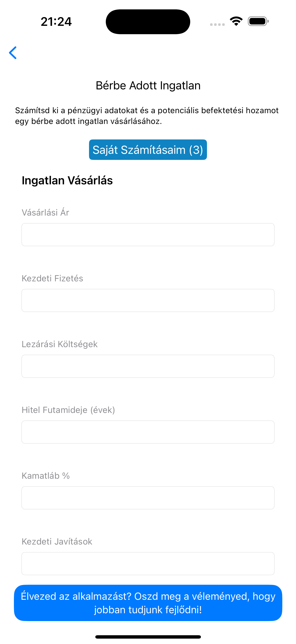The image size is (296, 644).
Task: Tap the 21:24 clock in status bar
Action: pyautogui.click(x=56, y=22)
